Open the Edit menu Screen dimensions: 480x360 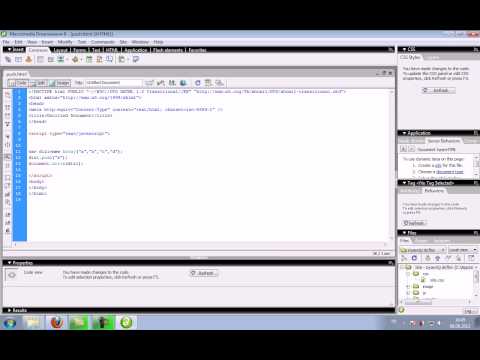pos(18,42)
